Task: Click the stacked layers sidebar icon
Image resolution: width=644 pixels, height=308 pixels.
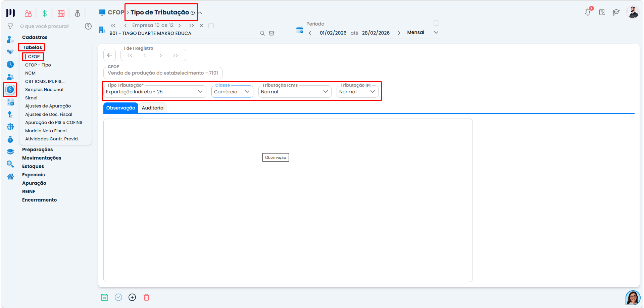Action: pos(10,152)
